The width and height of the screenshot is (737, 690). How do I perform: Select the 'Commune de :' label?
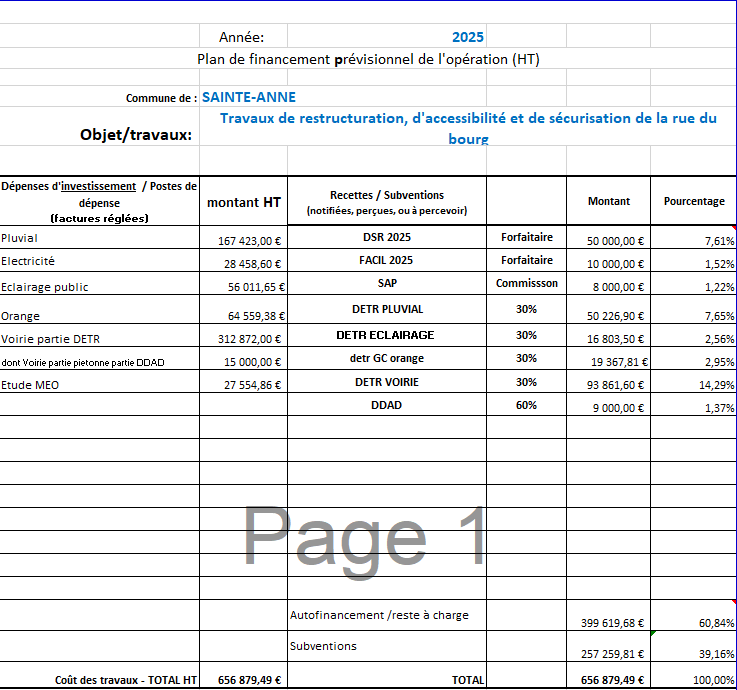pos(161,98)
